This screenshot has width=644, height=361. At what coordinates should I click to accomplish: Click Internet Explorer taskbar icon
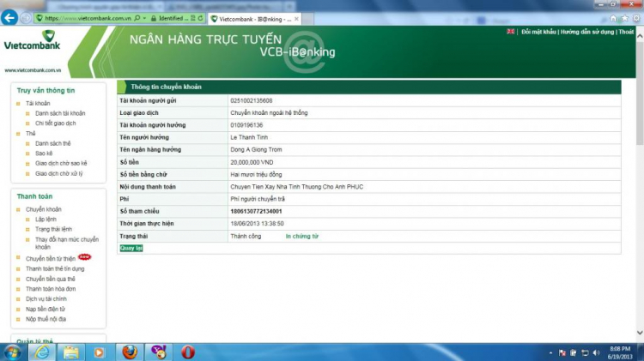point(41,352)
